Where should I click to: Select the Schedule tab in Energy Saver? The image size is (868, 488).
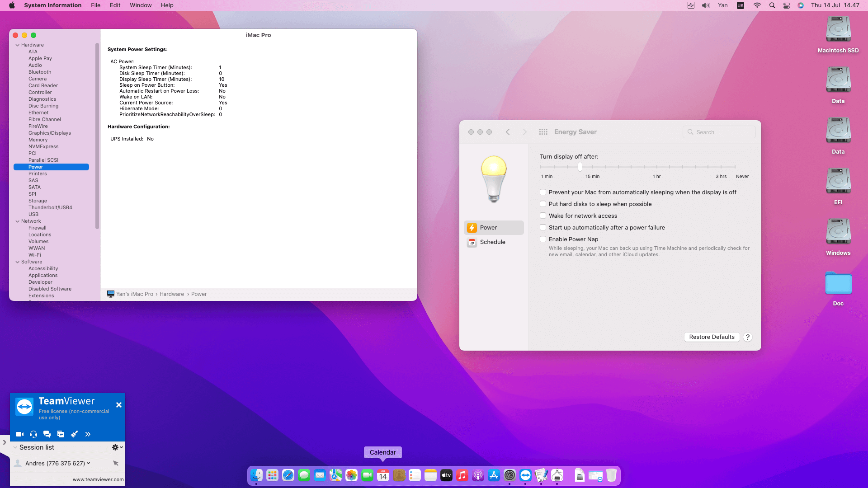pyautogui.click(x=494, y=242)
